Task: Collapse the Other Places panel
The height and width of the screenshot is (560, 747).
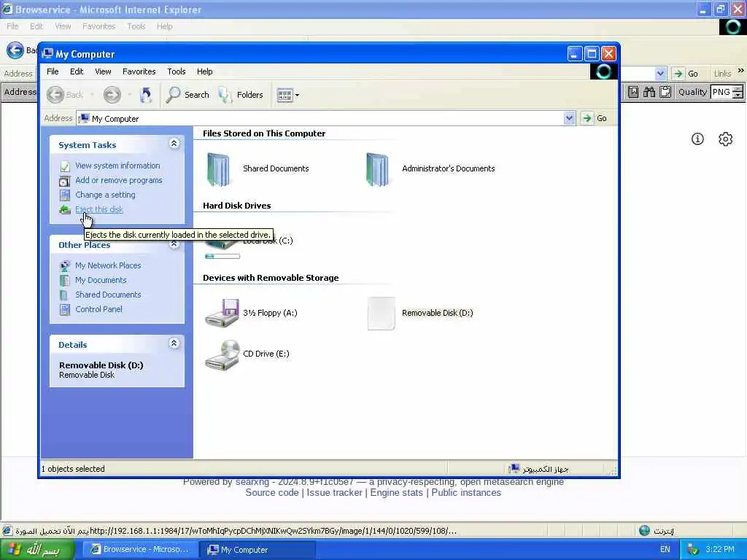Action: pos(174,244)
